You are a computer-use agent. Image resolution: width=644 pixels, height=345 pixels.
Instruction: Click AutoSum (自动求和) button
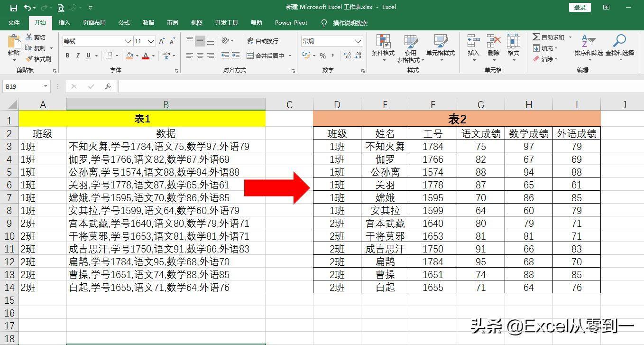pyautogui.click(x=548, y=37)
